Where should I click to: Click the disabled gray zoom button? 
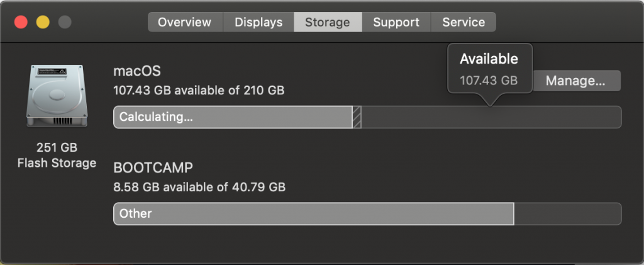point(64,23)
